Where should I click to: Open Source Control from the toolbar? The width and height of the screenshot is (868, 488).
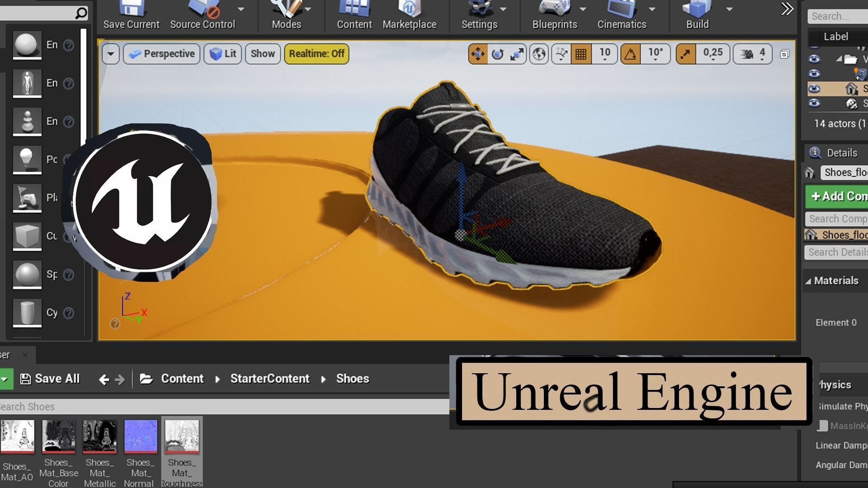pyautogui.click(x=203, y=16)
